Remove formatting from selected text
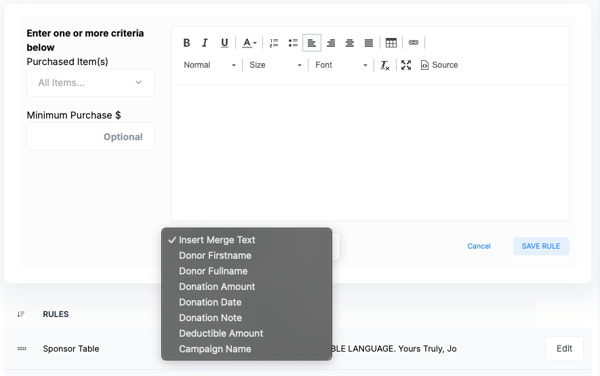Screen dimensions: 600x376 (385, 65)
